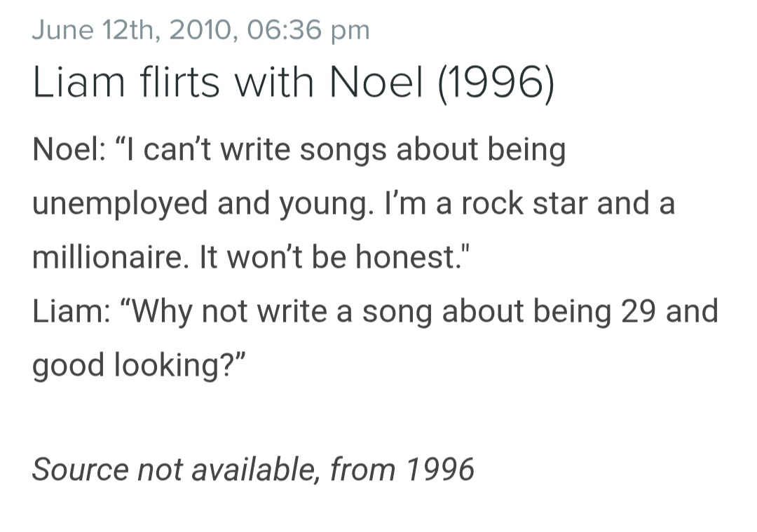
Task: Click the '06:36 pm' time text
Action: click(x=308, y=30)
